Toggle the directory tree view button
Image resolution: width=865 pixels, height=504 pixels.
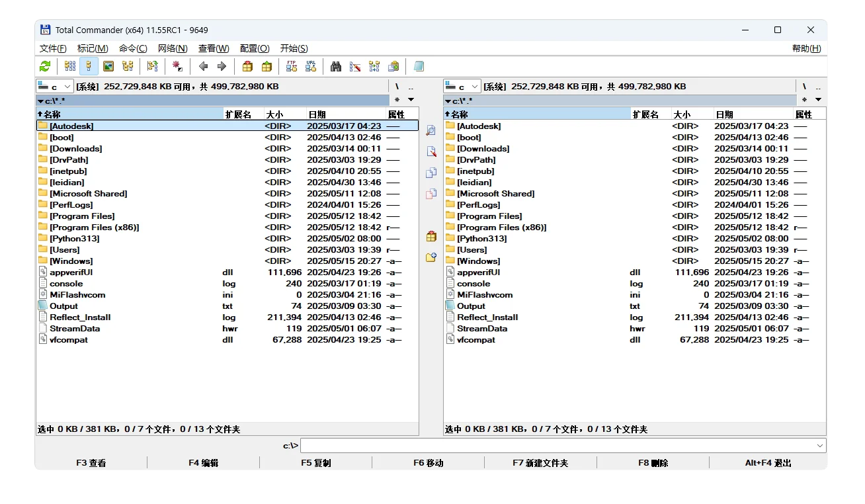128,66
